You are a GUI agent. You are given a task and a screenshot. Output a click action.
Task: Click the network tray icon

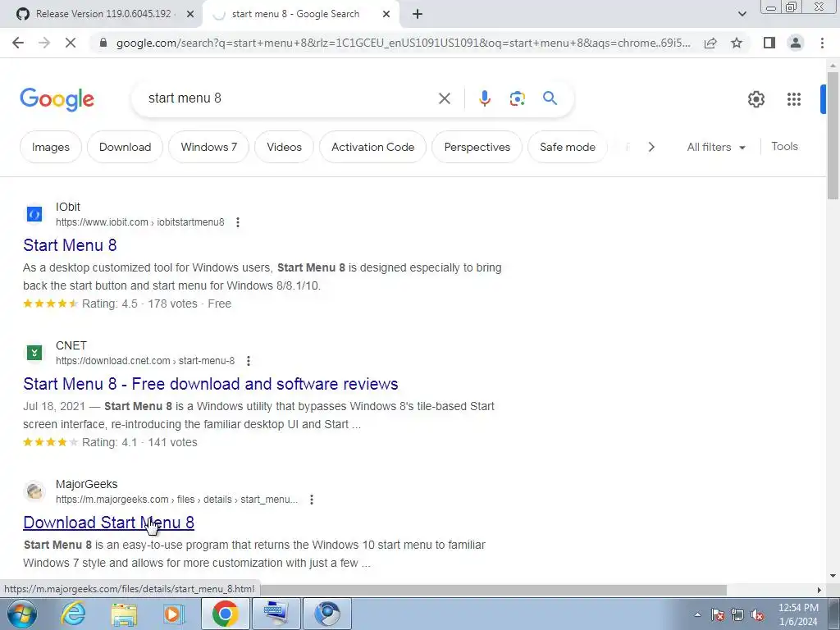[737, 614]
